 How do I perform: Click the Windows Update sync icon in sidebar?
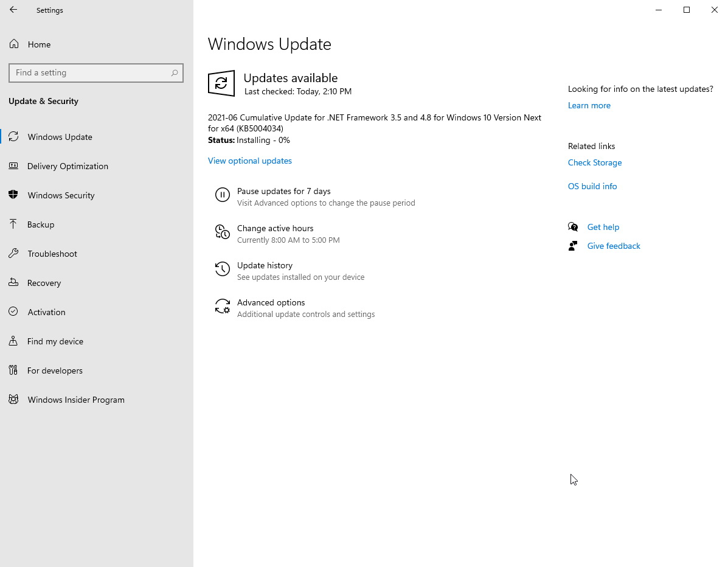(13, 136)
